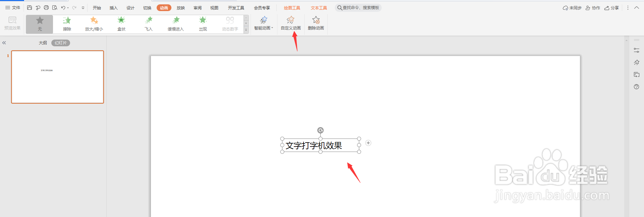Open the help question mark sidebar icon

[x=637, y=87]
